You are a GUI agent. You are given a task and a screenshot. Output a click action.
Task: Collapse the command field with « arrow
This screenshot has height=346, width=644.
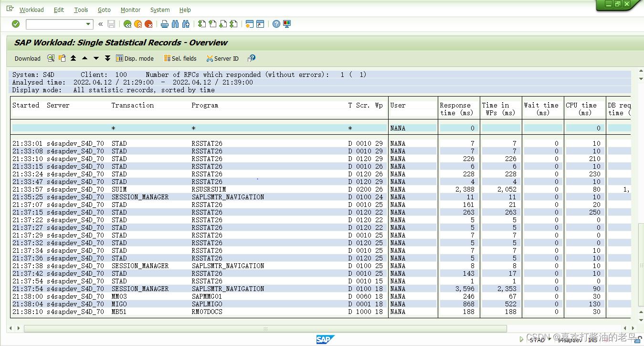coord(100,24)
